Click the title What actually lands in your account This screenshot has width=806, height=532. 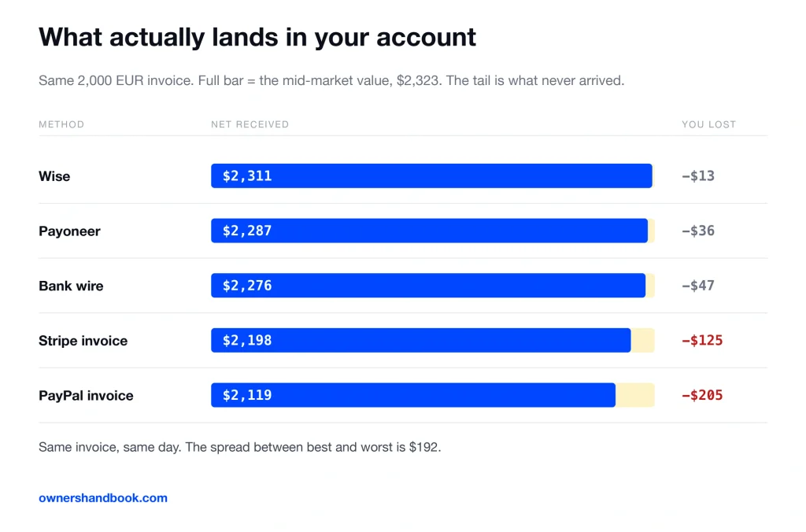point(257,38)
